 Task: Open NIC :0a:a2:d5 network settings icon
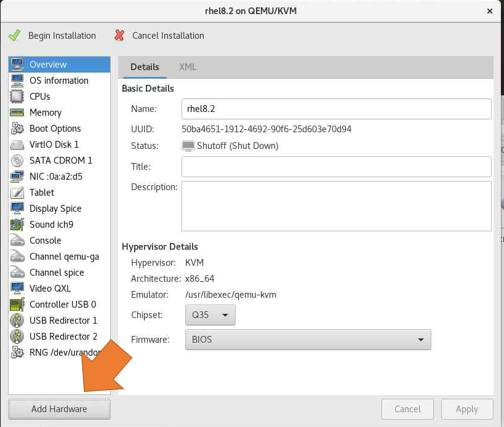17,177
